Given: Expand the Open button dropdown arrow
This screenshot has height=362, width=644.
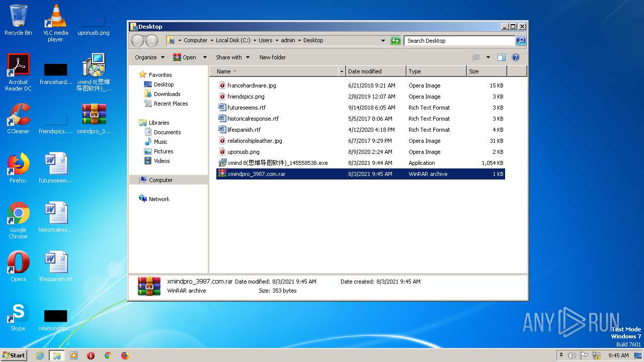Looking at the screenshot, I should 205,57.
